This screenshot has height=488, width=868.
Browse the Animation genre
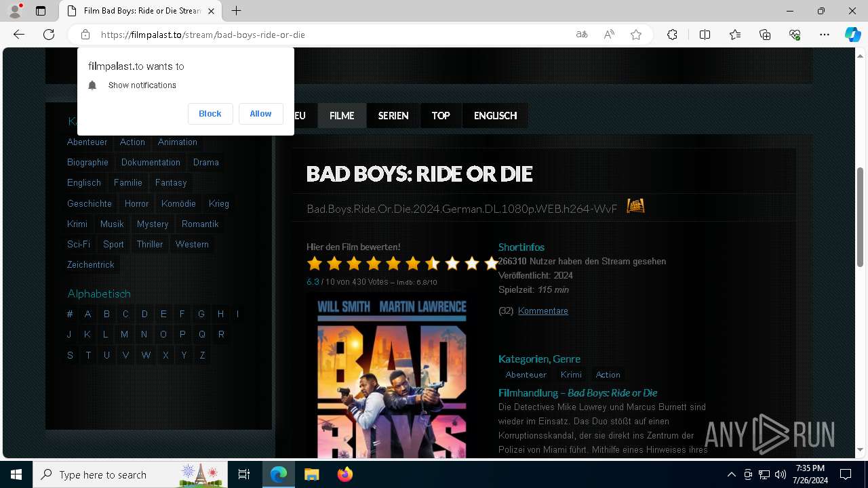click(x=178, y=142)
